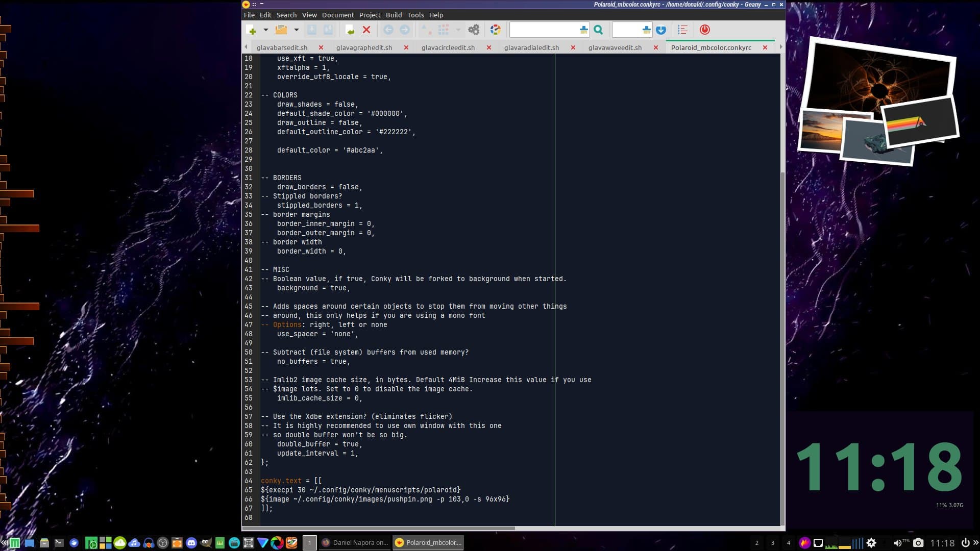The height and width of the screenshot is (551, 980).
Task: Switch to the Daniel Napora taskbar window
Action: point(355,543)
